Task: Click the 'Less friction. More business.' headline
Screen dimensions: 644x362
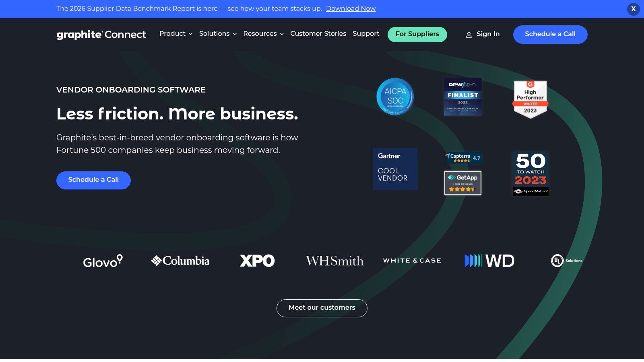Action: point(177,114)
